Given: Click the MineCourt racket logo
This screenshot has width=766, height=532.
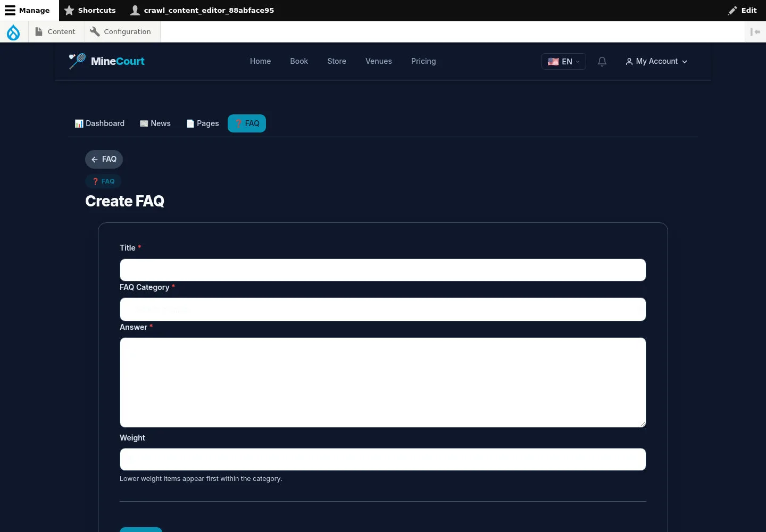Looking at the screenshot, I should coord(77,61).
